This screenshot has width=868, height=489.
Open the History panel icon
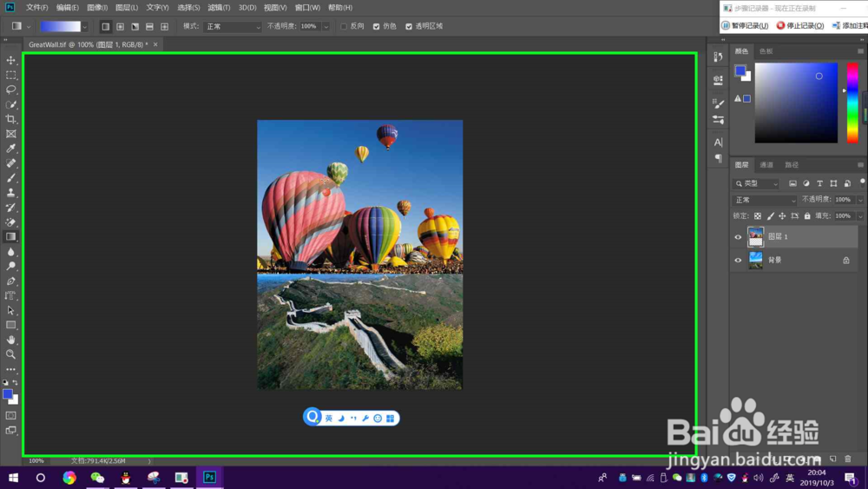pyautogui.click(x=718, y=57)
